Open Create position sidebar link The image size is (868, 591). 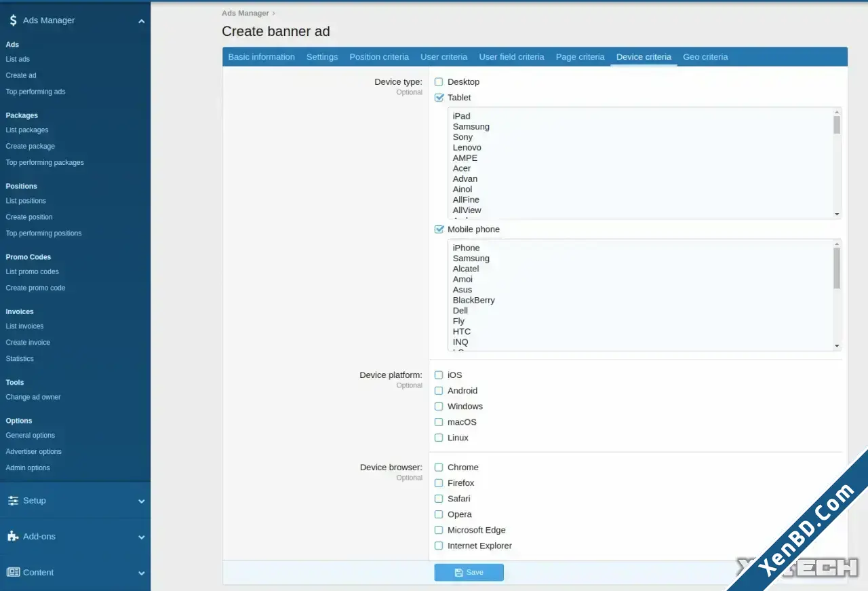29,217
